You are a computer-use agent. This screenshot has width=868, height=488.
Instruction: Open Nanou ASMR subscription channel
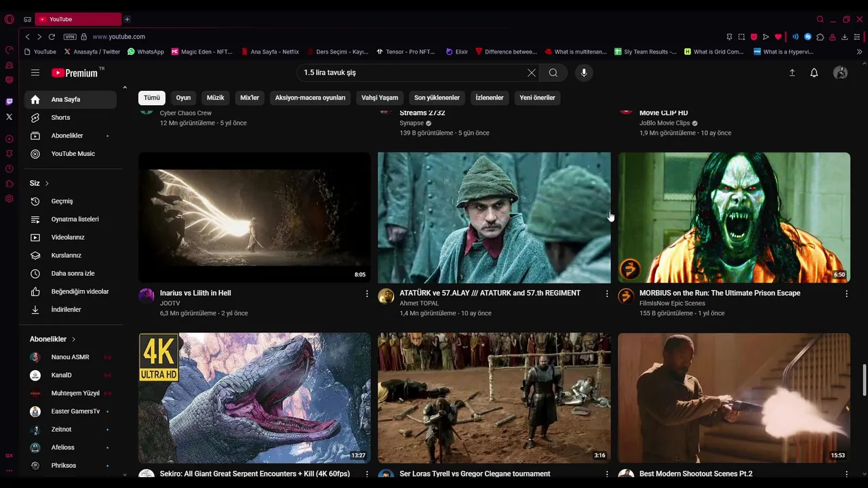point(71,357)
